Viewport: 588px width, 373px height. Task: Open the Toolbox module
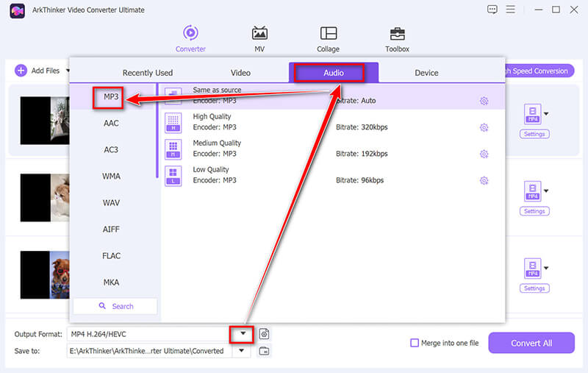point(397,38)
